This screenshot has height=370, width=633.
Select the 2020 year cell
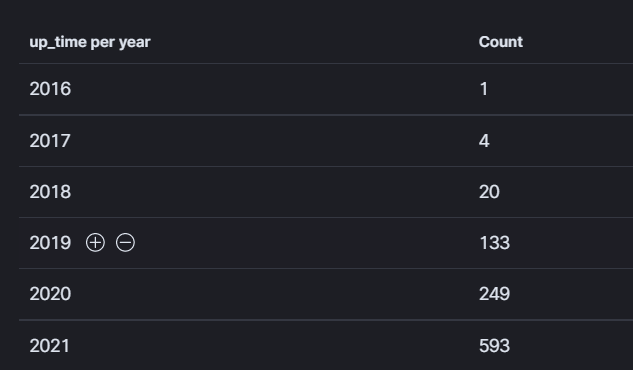50,294
